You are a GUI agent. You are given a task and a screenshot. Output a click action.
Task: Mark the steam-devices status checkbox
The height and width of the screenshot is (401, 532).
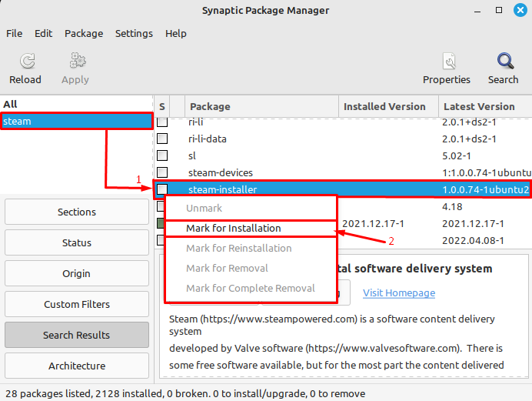tap(162, 172)
